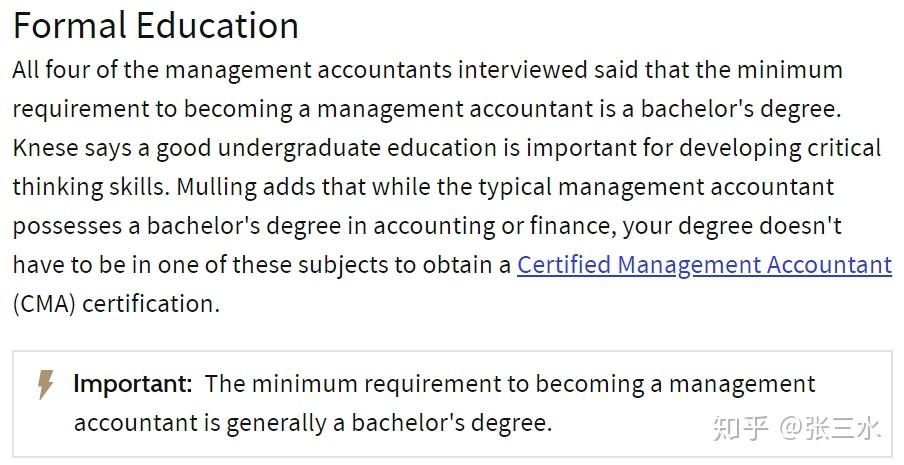The image size is (904, 465).
Task: Click the word undergraduate in the paragraph
Action: (x=299, y=148)
